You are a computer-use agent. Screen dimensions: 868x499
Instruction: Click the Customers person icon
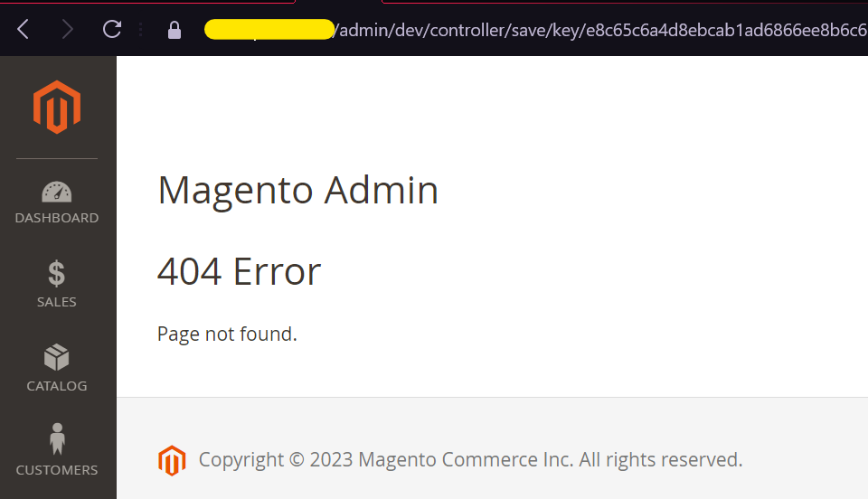point(57,440)
